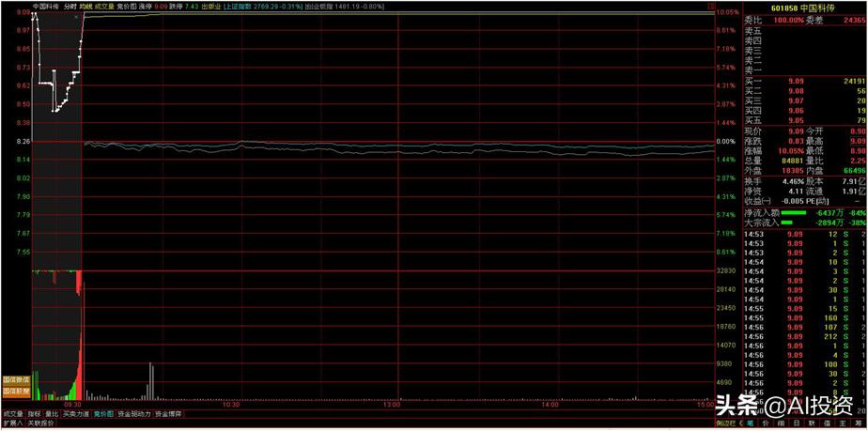868x431 pixels.
Task: Select the 日 tab in sidebar footer
Action: click(x=797, y=423)
